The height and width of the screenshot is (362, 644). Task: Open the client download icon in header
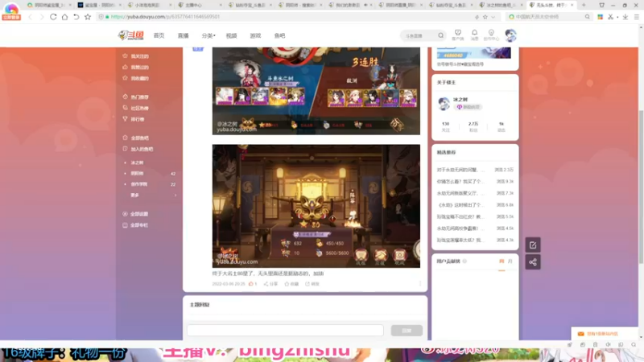(x=457, y=35)
